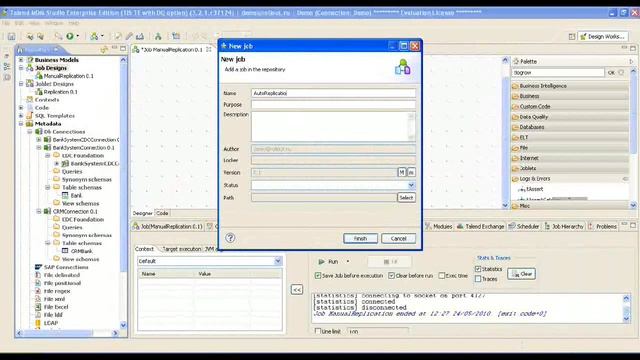Select the Target execution tab
The height and width of the screenshot is (360, 640).
182,249
